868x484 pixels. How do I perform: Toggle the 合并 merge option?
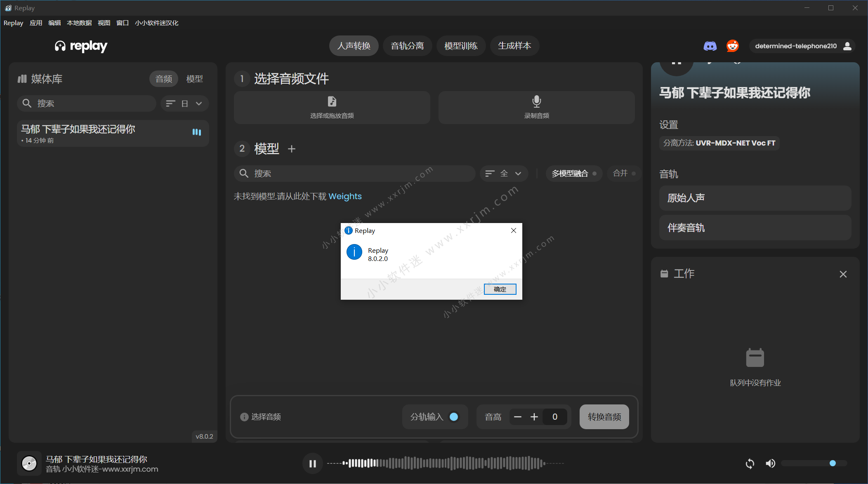coord(624,173)
